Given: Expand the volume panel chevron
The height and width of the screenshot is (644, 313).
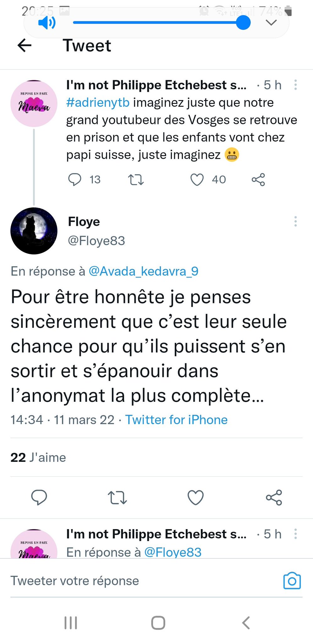Looking at the screenshot, I should click(271, 23).
